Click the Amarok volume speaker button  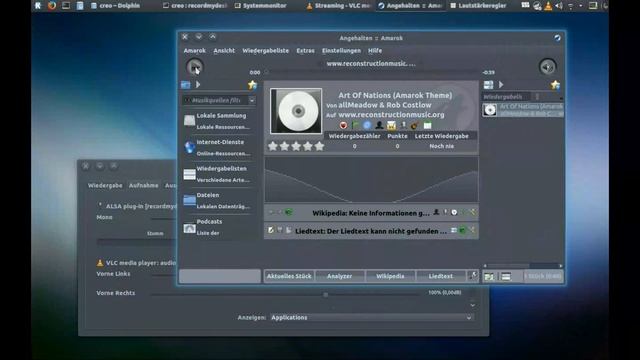click(547, 67)
